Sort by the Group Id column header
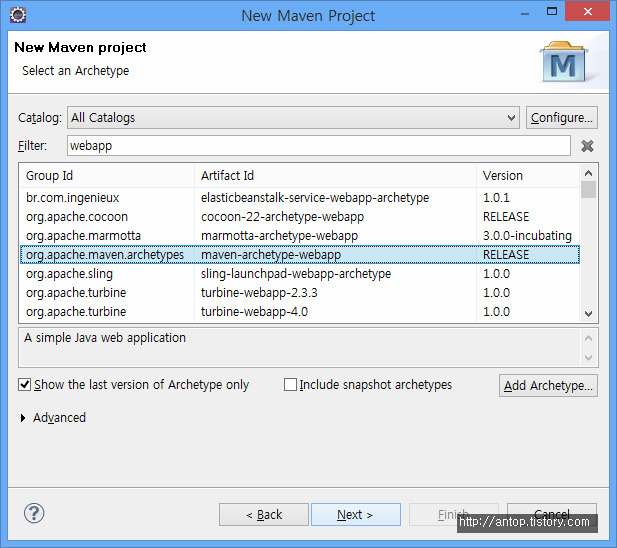The height and width of the screenshot is (548, 617). click(107, 175)
